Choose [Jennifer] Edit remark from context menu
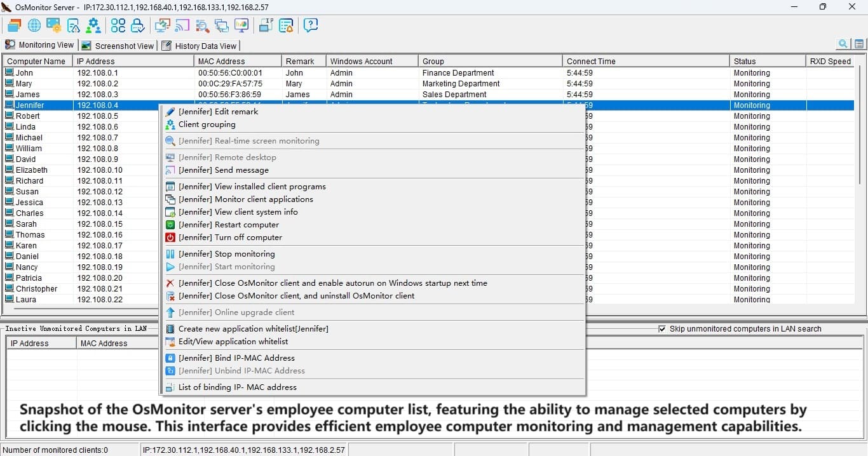This screenshot has height=456, width=868. coord(372,112)
